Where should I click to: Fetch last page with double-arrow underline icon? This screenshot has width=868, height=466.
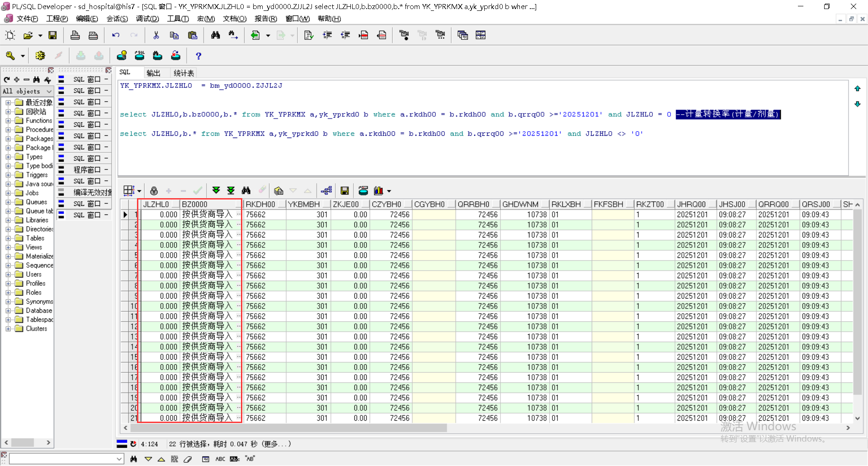231,190
